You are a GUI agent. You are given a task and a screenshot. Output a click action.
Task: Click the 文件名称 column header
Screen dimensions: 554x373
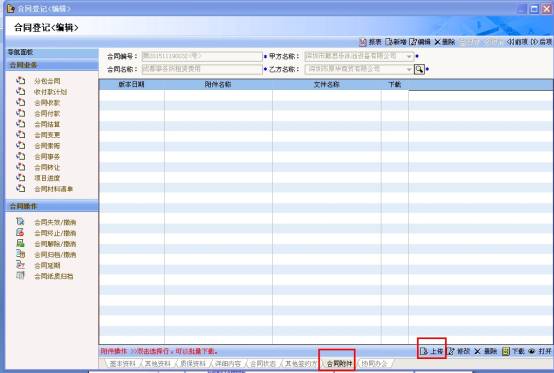coord(326,84)
